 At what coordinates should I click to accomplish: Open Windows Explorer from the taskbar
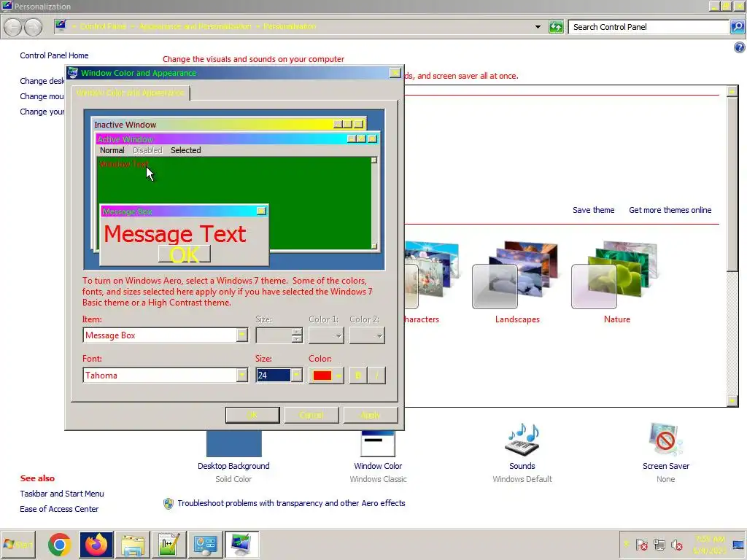pyautogui.click(x=133, y=544)
